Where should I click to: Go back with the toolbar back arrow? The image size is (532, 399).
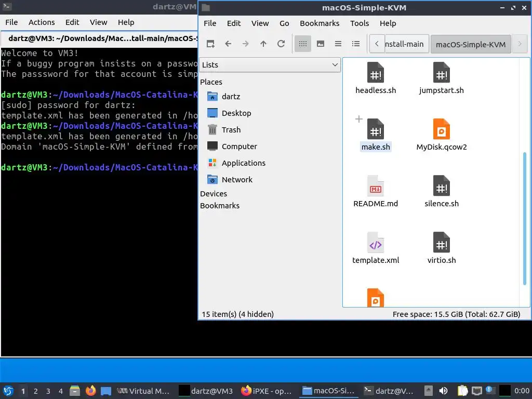tap(228, 44)
